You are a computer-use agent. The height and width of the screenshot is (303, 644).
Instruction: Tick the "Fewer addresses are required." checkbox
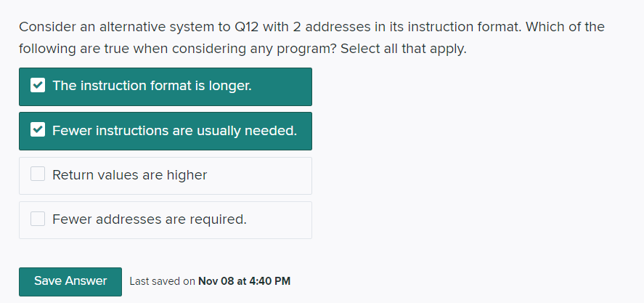pos(38,219)
